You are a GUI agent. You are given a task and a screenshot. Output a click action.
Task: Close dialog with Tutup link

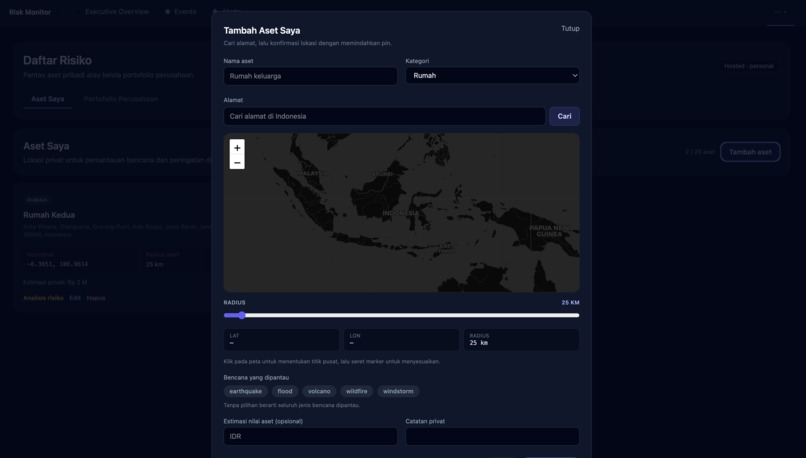(x=570, y=28)
